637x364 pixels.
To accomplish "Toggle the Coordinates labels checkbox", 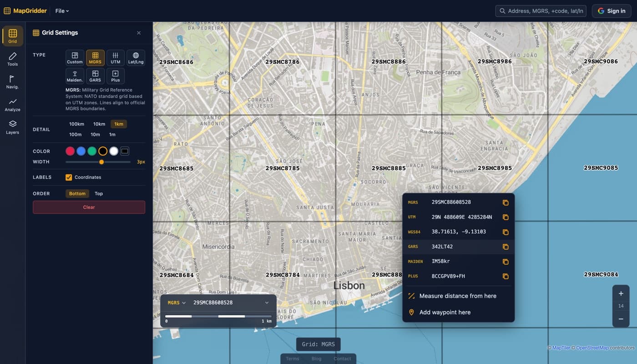I will click(x=69, y=177).
